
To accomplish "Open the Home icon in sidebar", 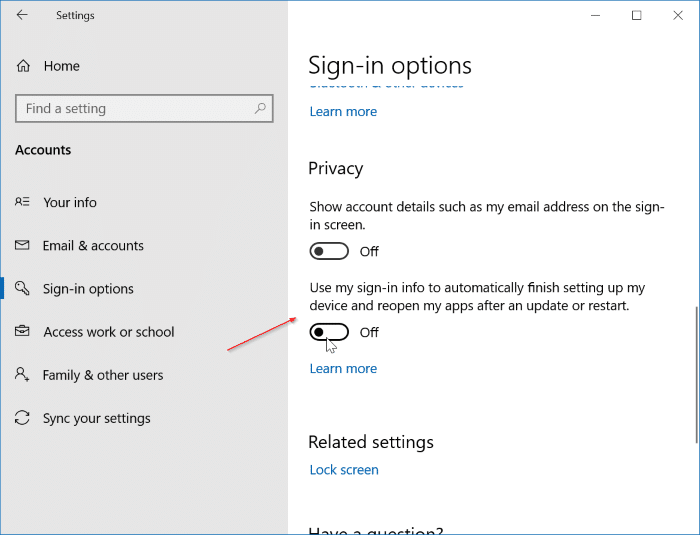I will point(23,66).
